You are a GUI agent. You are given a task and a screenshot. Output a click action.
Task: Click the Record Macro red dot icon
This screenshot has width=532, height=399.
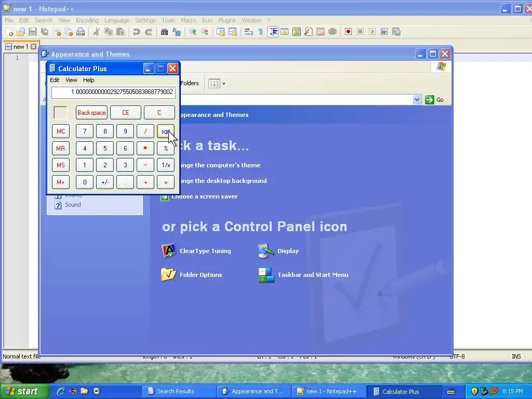[348, 32]
